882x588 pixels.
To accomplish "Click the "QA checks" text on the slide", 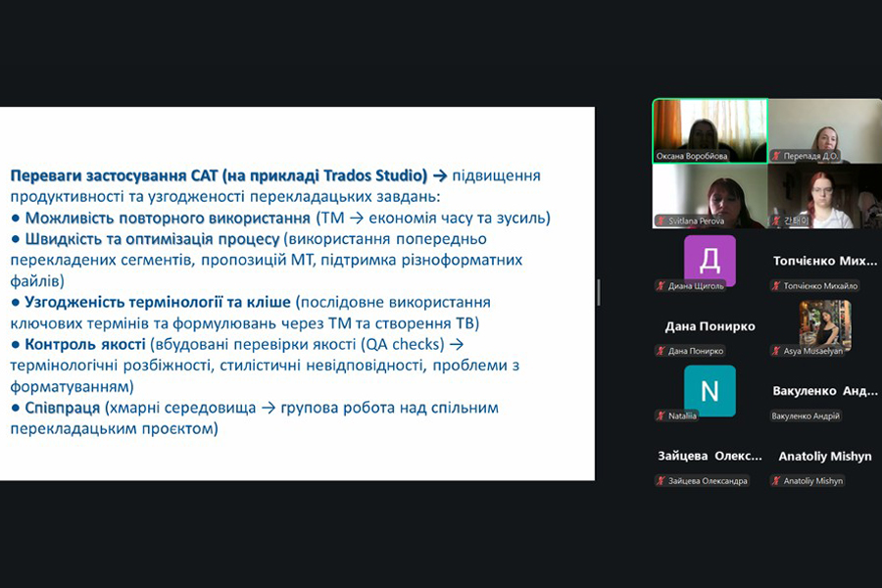I will pyautogui.click(x=405, y=344).
